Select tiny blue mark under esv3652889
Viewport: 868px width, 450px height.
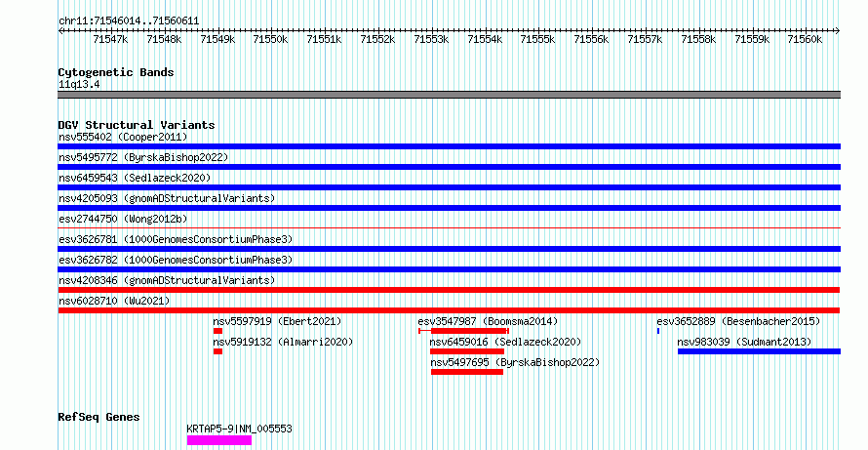point(658,331)
